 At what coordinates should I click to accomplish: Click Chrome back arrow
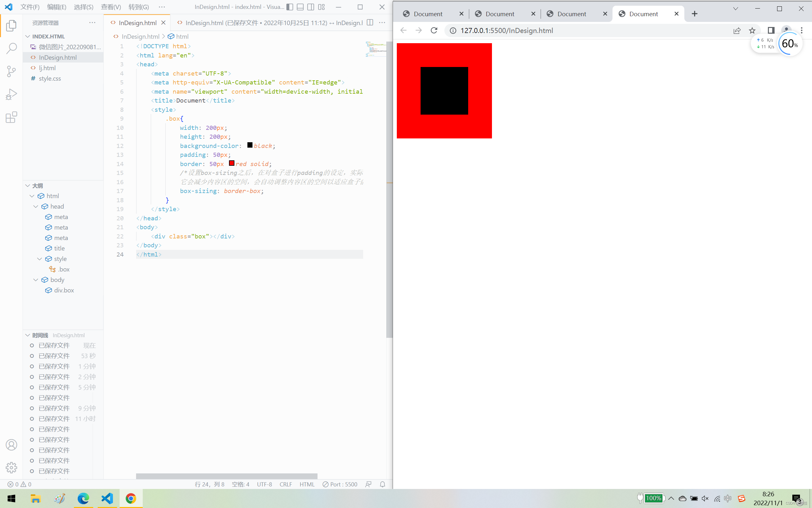click(x=403, y=30)
